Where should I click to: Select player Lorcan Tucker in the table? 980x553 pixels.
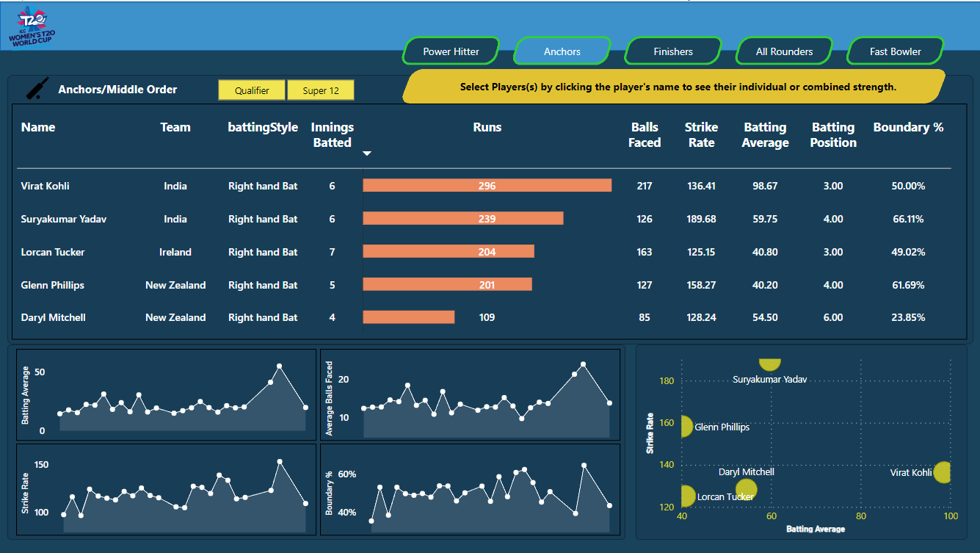coord(53,252)
